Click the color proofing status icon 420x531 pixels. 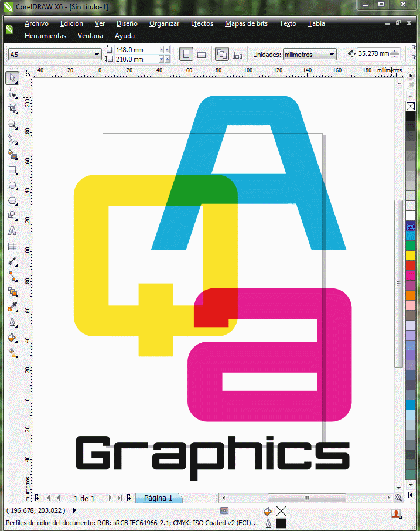pos(224,510)
